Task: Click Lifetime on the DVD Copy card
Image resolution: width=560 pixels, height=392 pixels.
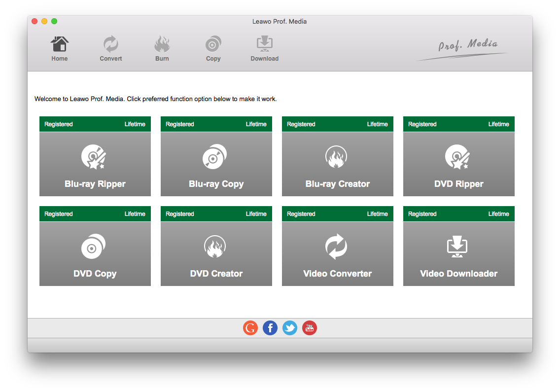Action: pos(135,214)
